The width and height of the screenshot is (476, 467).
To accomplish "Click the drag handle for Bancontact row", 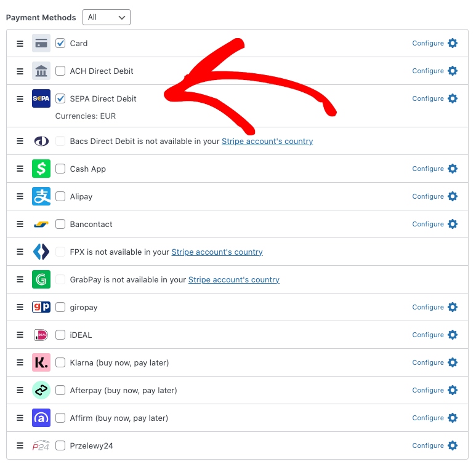I will 20,224.
